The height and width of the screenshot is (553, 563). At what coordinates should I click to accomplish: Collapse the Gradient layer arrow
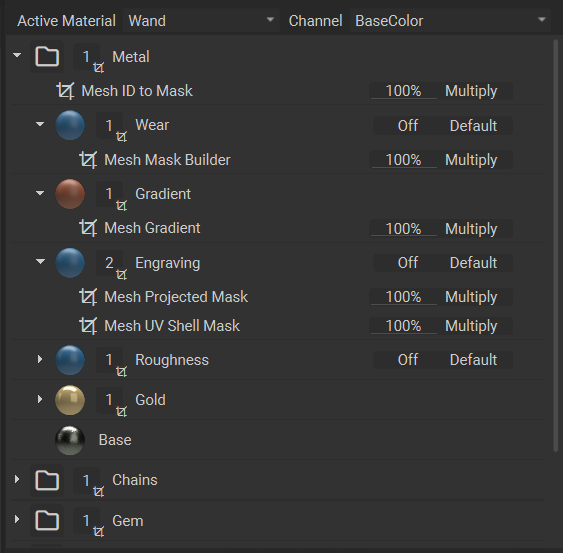click(x=40, y=193)
